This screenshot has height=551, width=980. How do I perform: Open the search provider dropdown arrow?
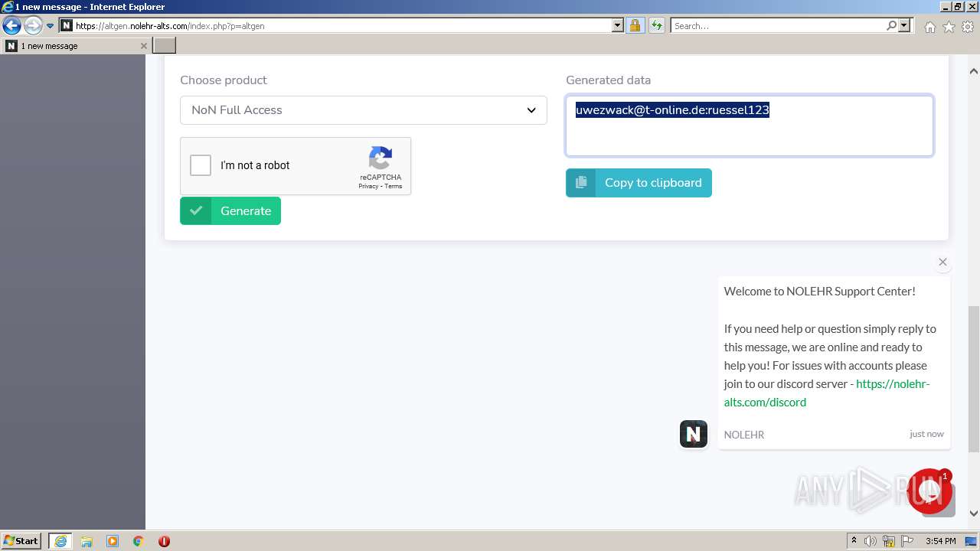(904, 25)
